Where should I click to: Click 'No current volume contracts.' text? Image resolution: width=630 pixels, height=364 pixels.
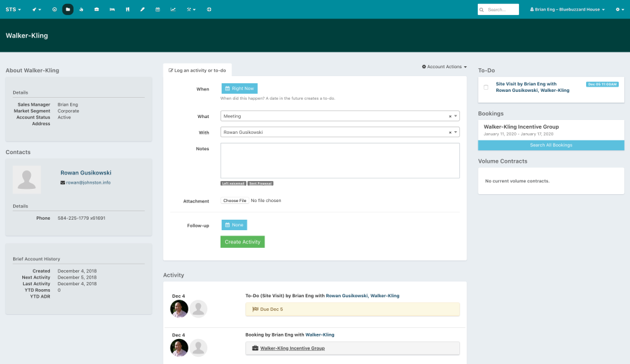point(517,181)
